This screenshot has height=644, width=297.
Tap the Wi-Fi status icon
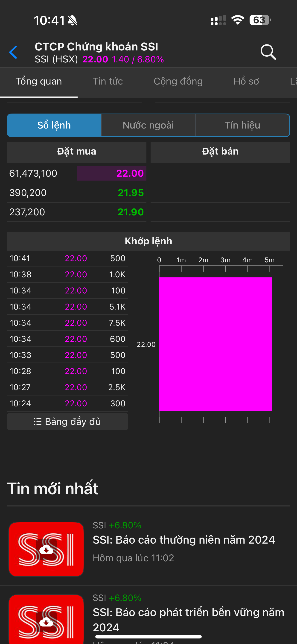238,20
